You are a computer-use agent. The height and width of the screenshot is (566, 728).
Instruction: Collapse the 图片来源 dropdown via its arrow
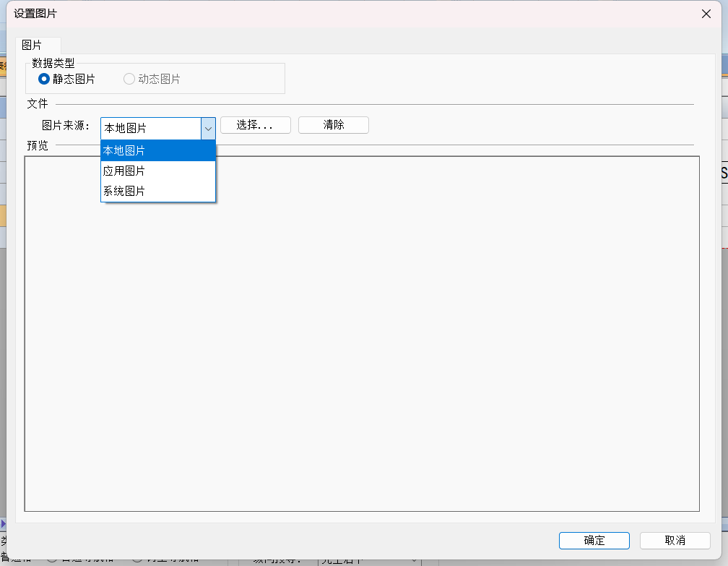tap(208, 128)
